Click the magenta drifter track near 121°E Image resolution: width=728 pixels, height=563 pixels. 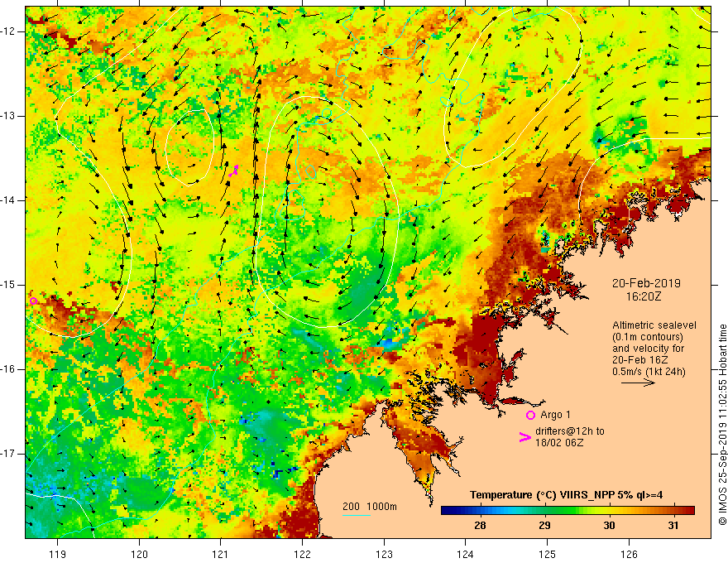click(233, 171)
